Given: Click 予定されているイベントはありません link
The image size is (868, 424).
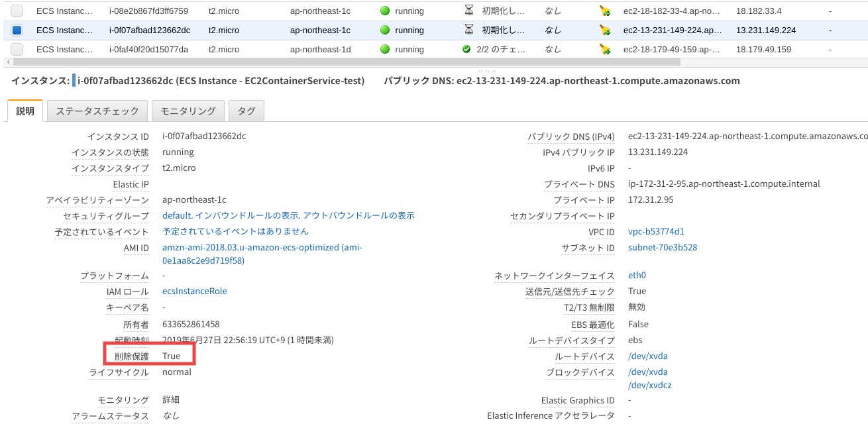Looking at the screenshot, I should coord(235,232).
